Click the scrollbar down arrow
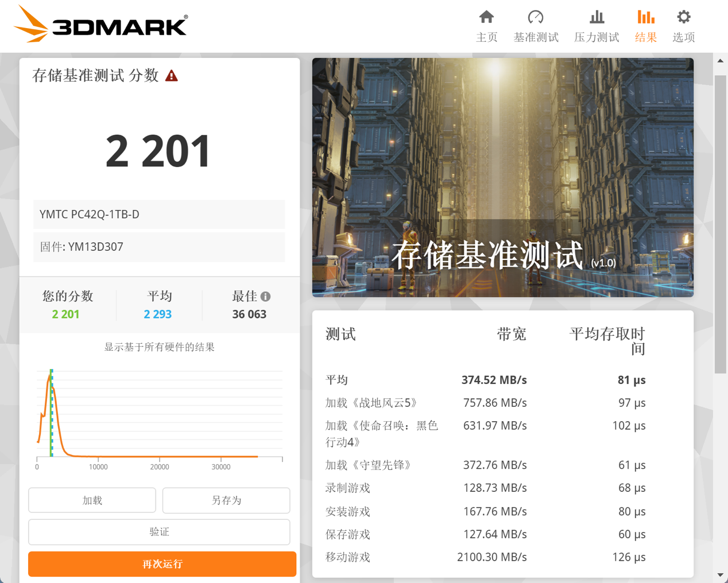This screenshot has height=583, width=728. (x=721, y=574)
